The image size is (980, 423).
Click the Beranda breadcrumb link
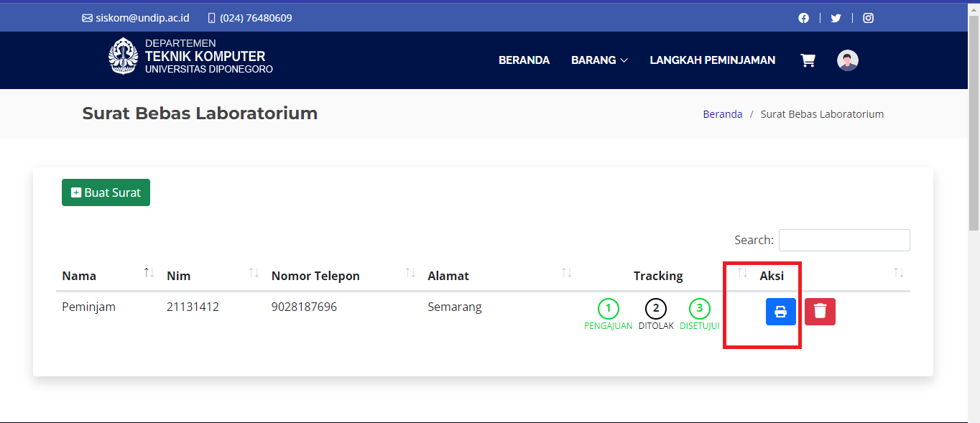coord(722,114)
